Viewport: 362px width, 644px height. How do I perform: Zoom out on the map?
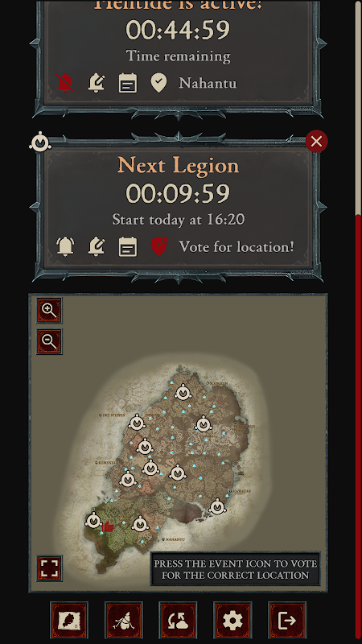49,341
